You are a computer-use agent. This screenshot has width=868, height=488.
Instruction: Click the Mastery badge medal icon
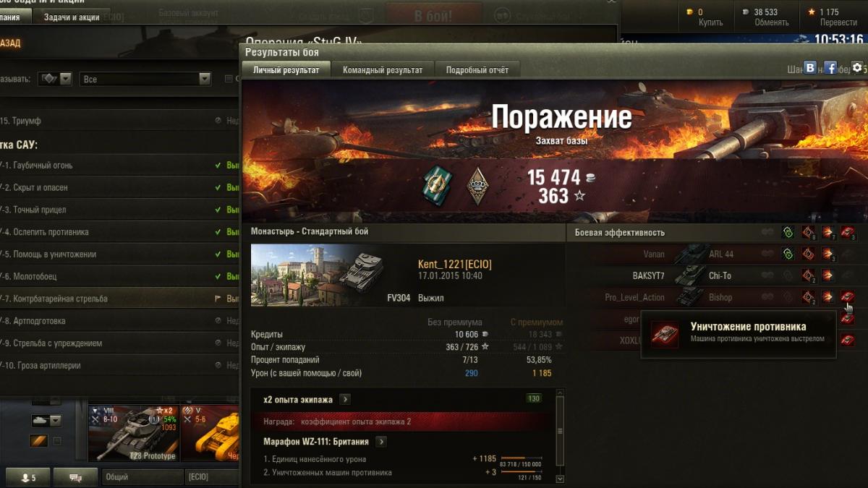477,187
